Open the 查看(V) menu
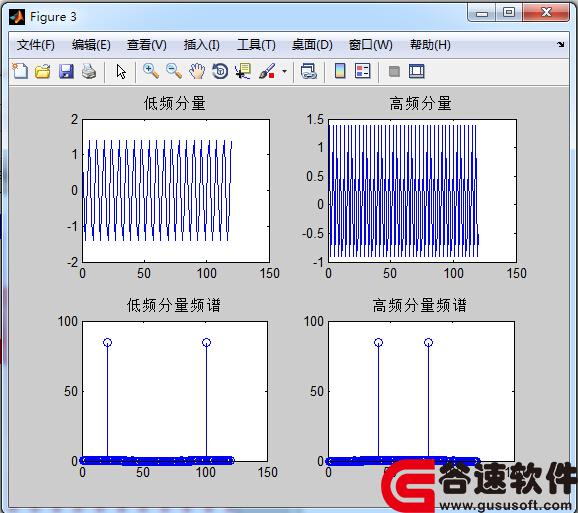 point(147,45)
